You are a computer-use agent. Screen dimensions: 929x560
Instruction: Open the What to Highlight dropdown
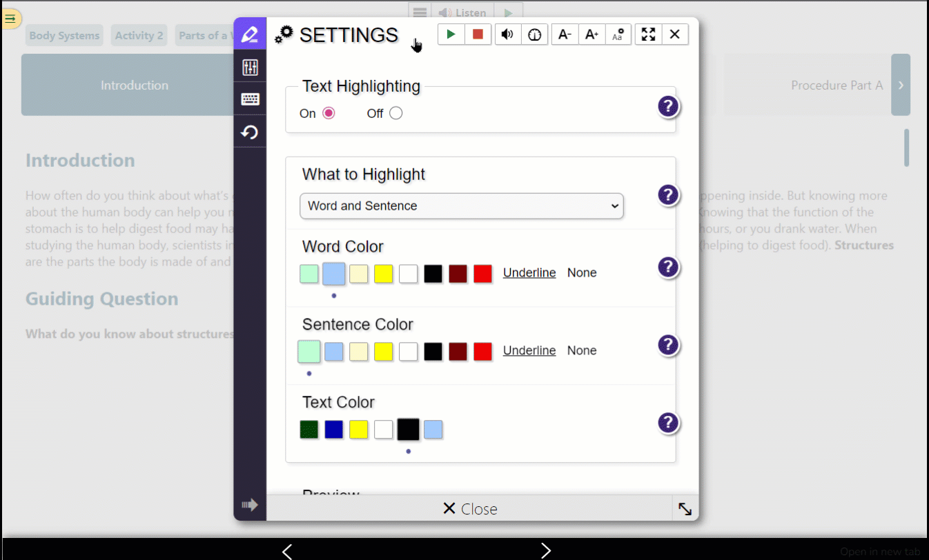(461, 206)
